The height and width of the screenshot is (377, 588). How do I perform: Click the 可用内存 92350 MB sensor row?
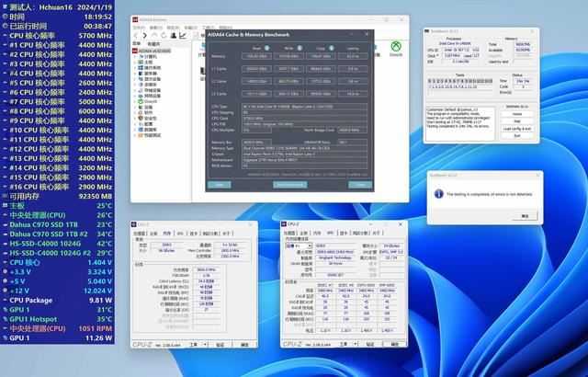57,196
